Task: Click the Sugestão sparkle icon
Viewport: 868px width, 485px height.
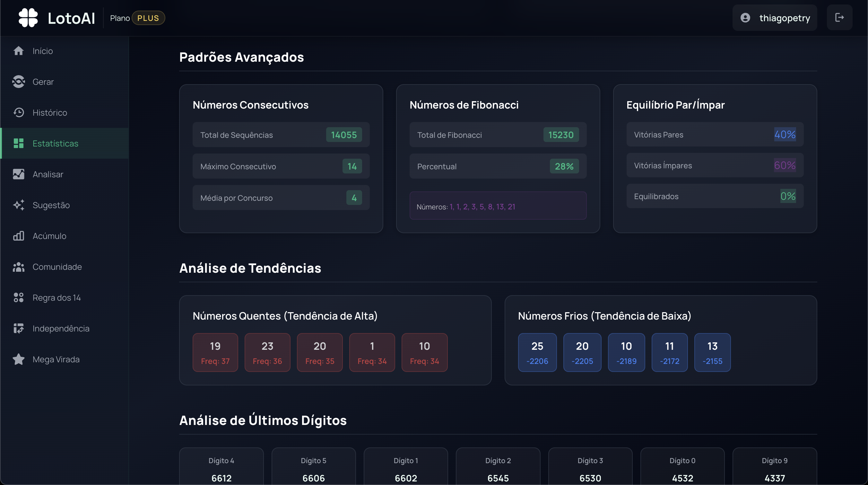Action: click(19, 205)
